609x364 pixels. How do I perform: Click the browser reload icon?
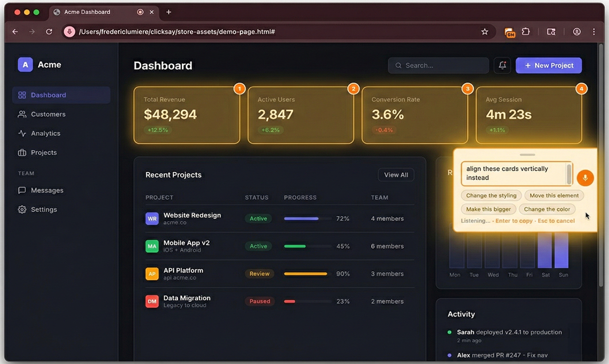(49, 32)
